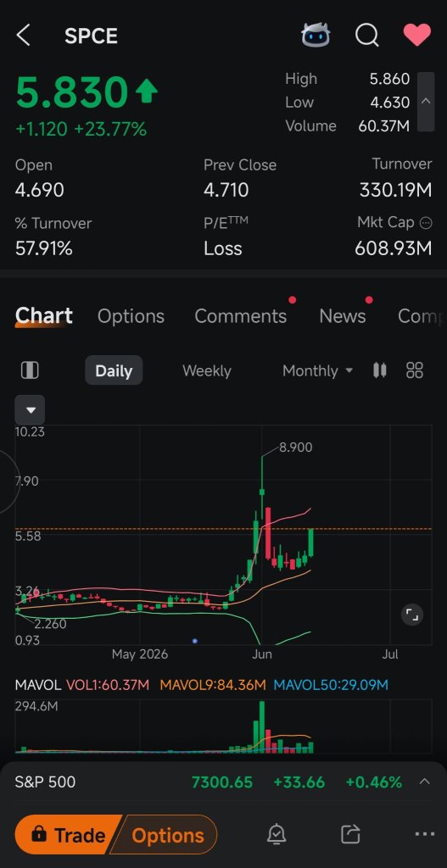Toggle the heart favorite icon

click(x=417, y=36)
